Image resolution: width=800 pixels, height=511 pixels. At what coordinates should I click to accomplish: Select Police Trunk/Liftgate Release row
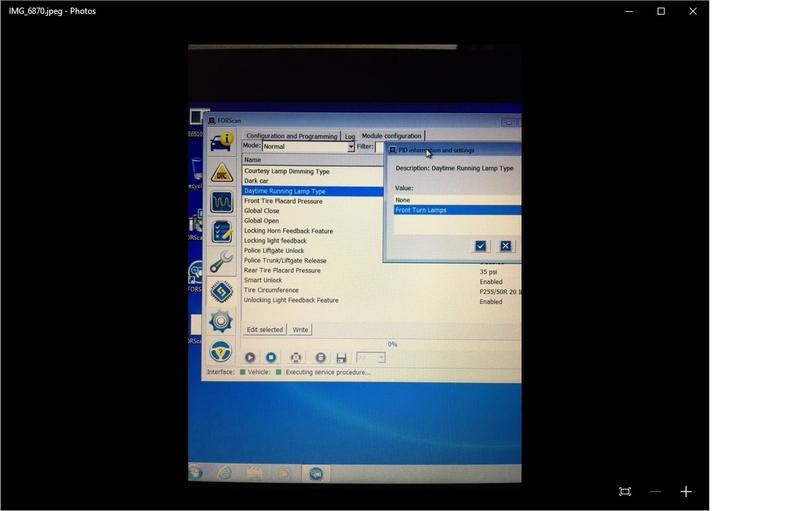312,261
